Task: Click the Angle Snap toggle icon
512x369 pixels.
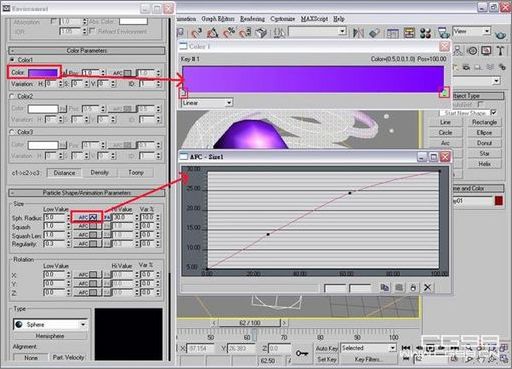Action: click(213, 33)
